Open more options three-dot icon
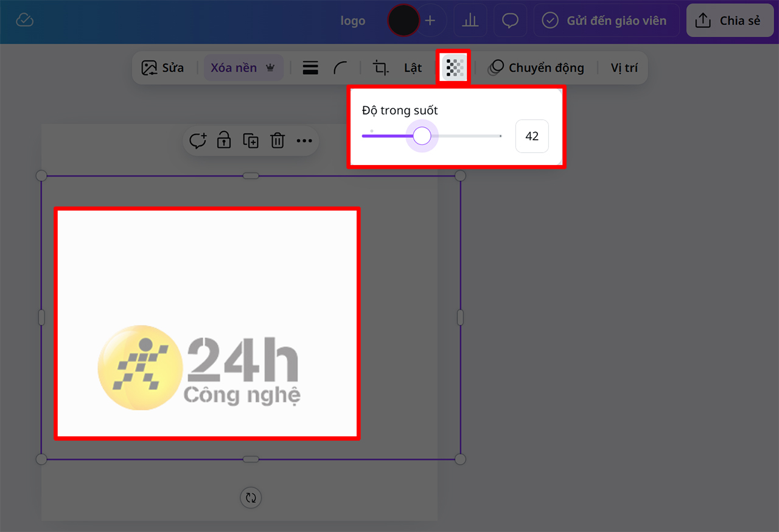Viewport: 779px width, 532px height. [304, 141]
